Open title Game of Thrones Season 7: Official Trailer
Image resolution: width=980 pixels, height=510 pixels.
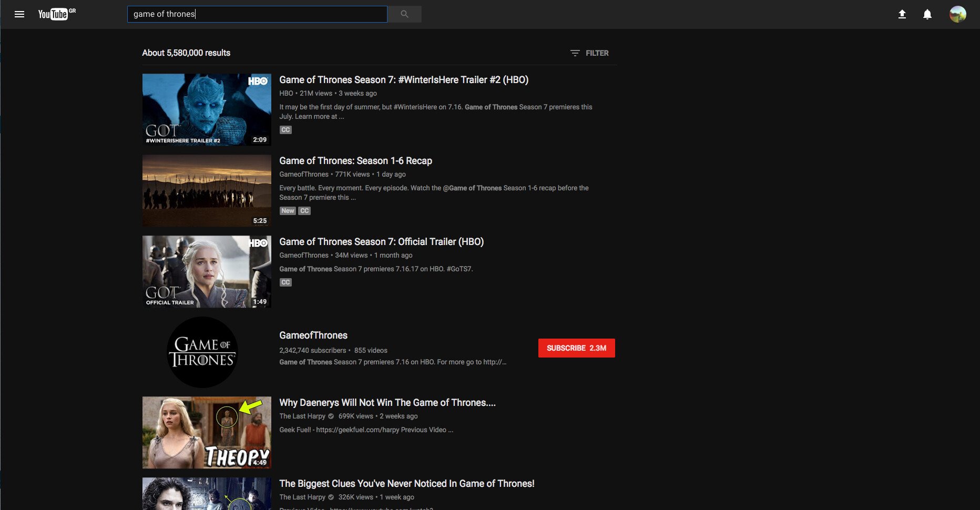(x=381, y=242)
